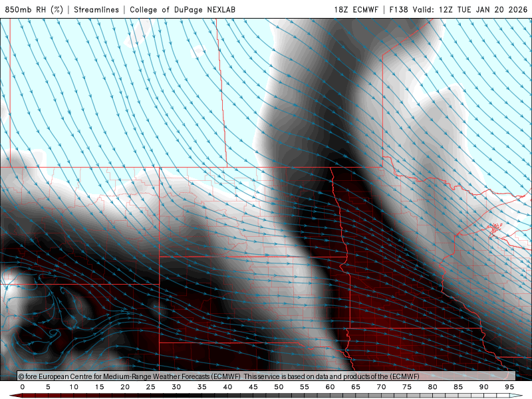Click the "50" value on the color scale

279,387
